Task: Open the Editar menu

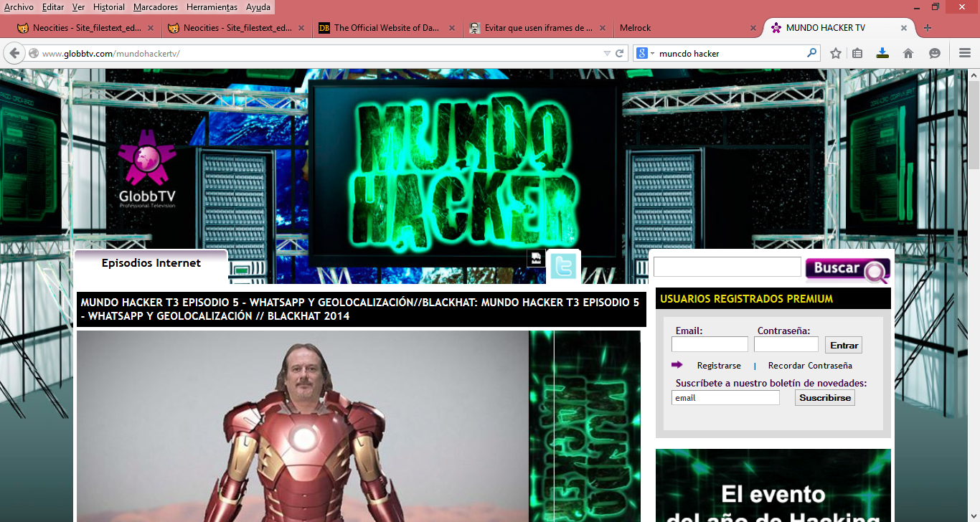Action: click(x=53, y=7)
